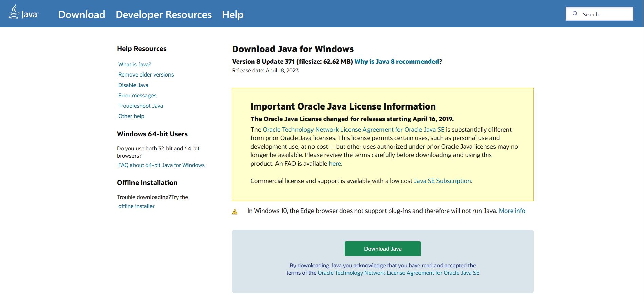This screenshot has height=302, width=644.
Task: Open the license FAQ 'here' link
Action: pos(335,164)
